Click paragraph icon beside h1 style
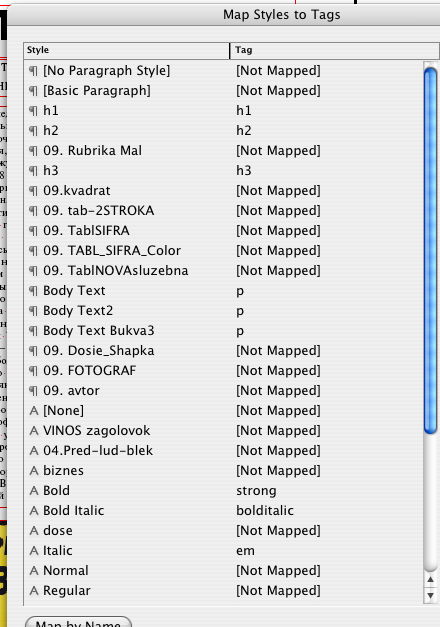The height and width of the screenshot is (627, 440). (34, 111)
